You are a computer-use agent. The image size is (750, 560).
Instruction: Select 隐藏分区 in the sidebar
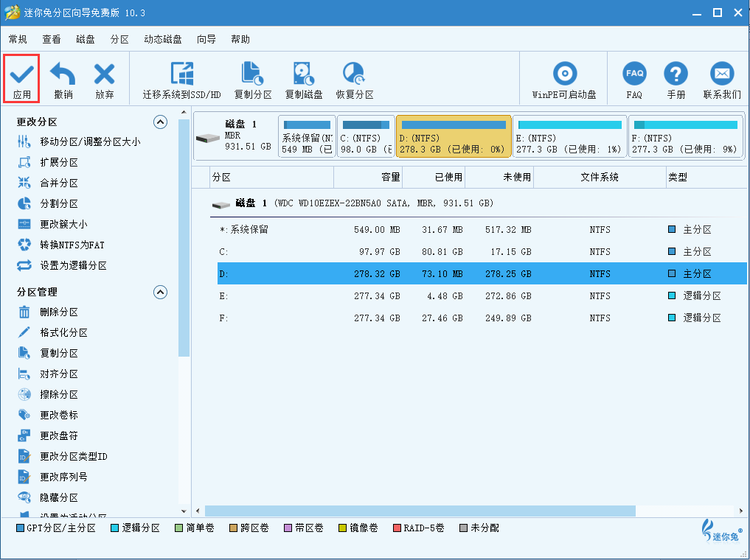click(47, 497)
